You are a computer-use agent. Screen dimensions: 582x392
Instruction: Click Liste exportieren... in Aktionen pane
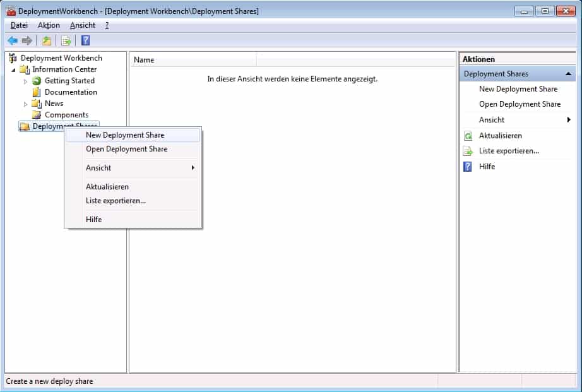tap(509, 151)
